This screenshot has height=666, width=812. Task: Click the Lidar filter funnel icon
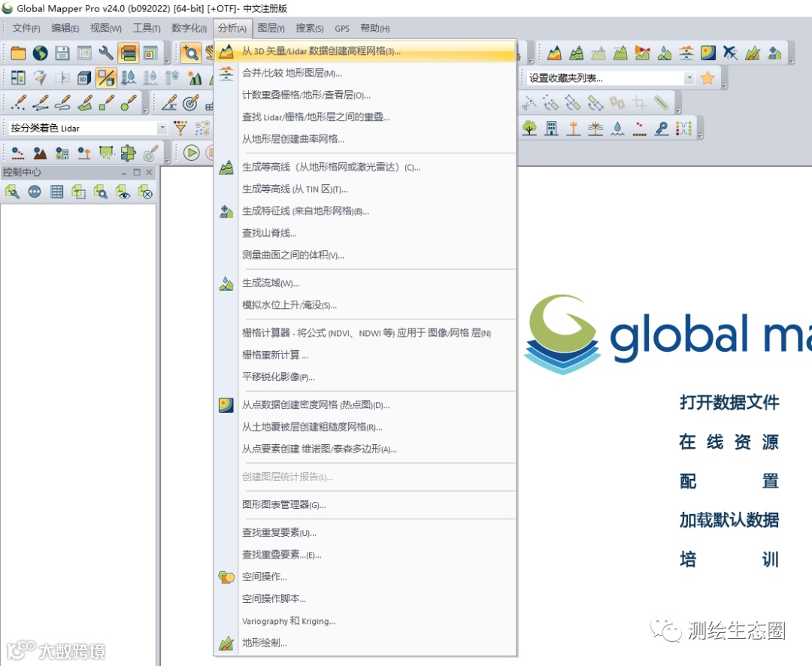click(x=180, y=127)
